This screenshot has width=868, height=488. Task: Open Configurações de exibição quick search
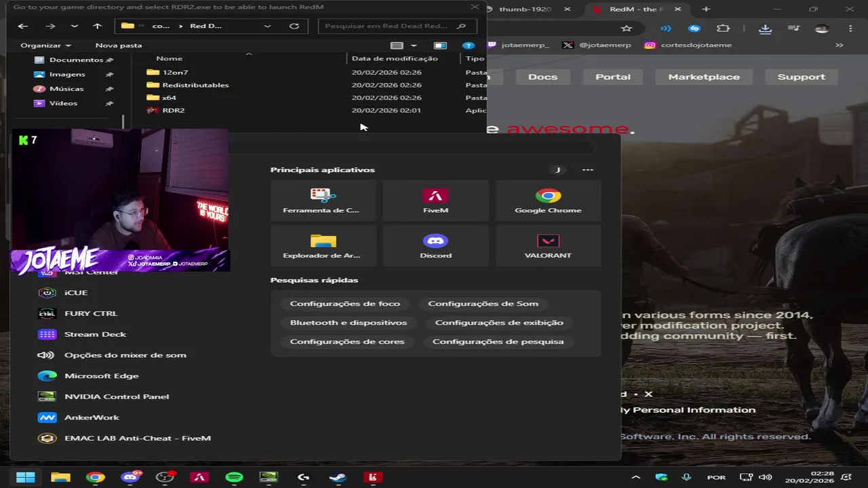[499, 323]
